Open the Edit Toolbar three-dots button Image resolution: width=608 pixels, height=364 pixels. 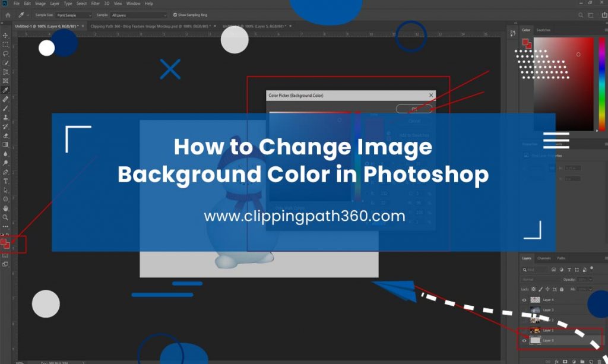click(5, 226)
